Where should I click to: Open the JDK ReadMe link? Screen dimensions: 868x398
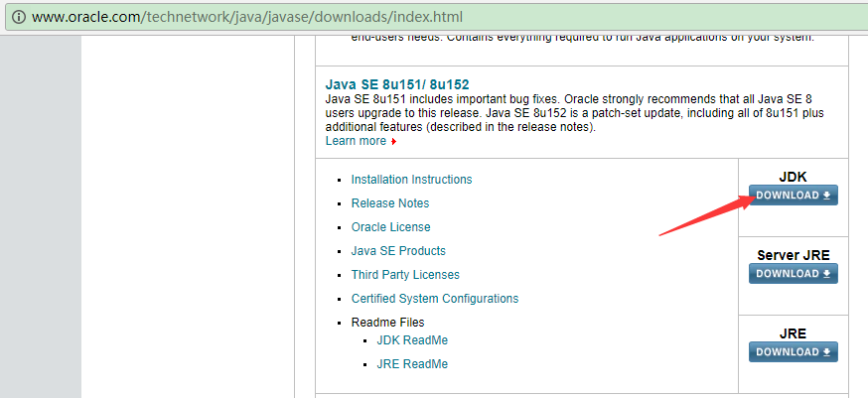412,339
